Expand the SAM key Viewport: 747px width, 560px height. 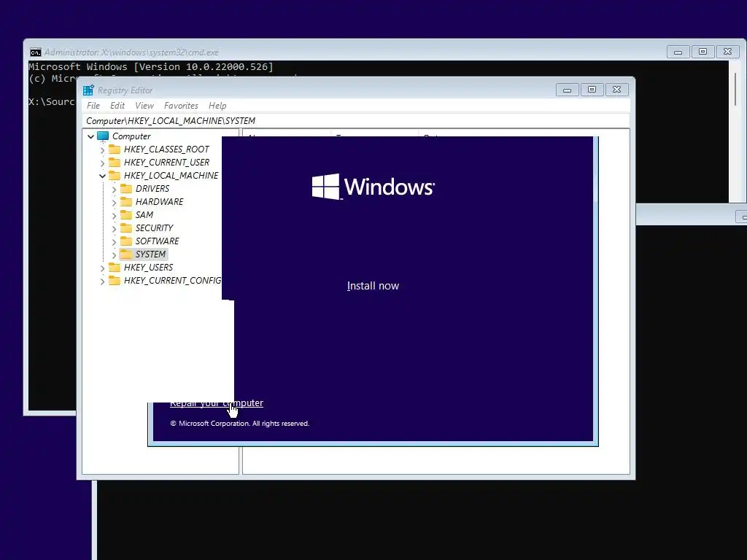pos(114,215)
